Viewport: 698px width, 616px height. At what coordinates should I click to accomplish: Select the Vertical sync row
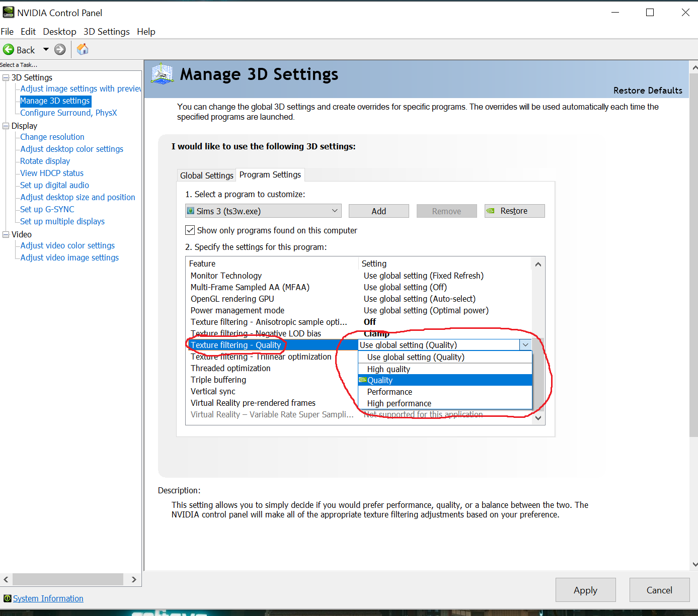pos(272,391)
